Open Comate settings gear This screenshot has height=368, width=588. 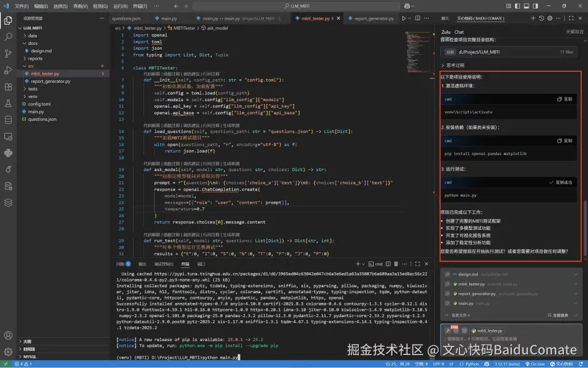coord(550,18)
